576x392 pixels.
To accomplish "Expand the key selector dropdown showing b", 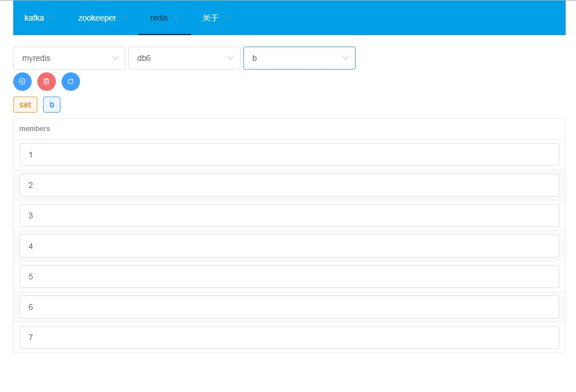I will [x=299, y=58].
